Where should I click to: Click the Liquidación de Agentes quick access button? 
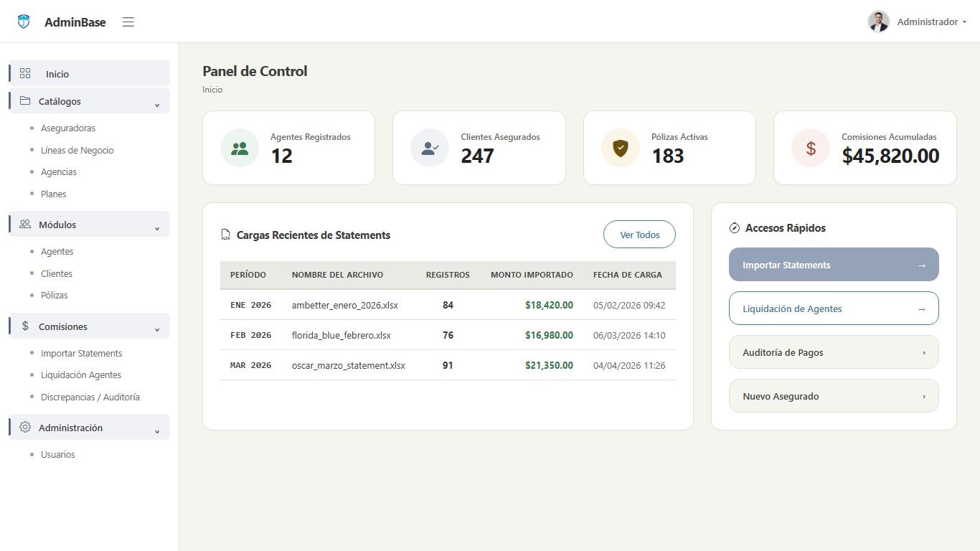834,309
